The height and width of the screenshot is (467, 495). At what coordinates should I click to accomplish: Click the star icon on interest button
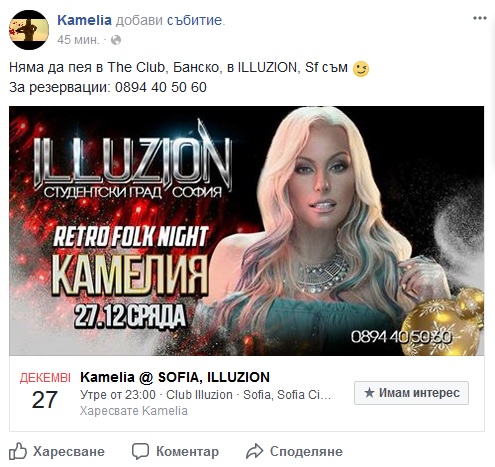click(x=369, y=392)
